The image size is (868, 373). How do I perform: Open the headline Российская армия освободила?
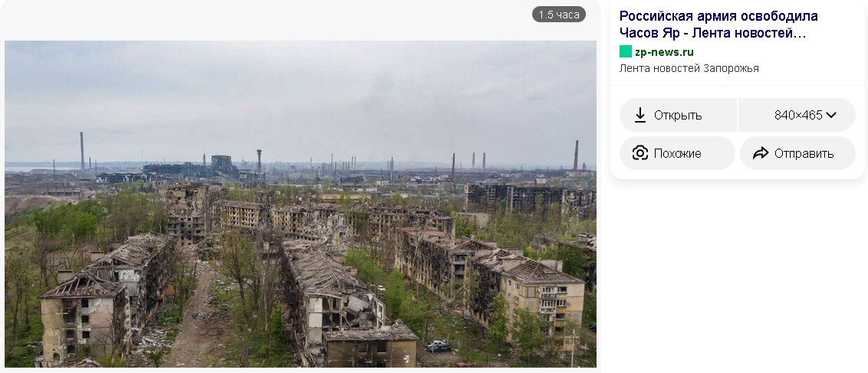pyautogui.click(x=718, y=16)
